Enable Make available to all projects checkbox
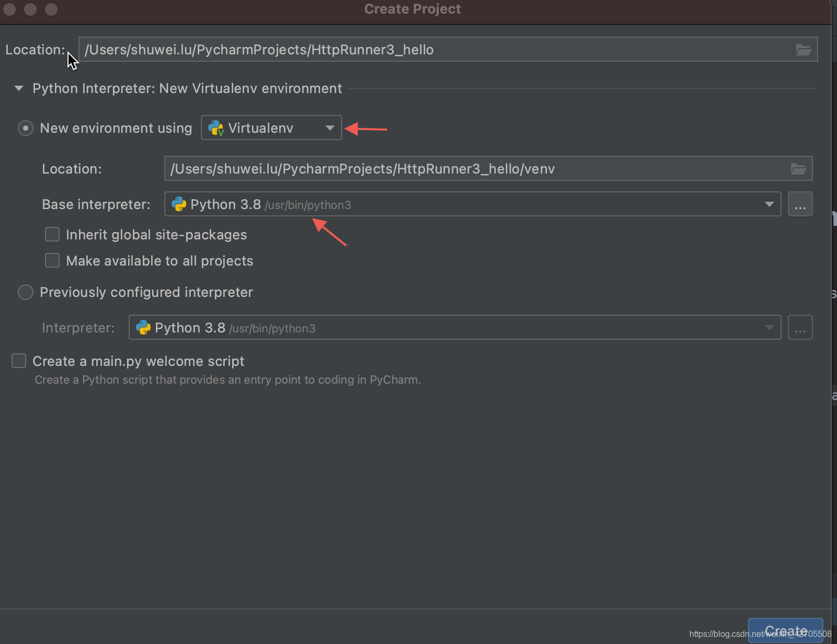 52,260
